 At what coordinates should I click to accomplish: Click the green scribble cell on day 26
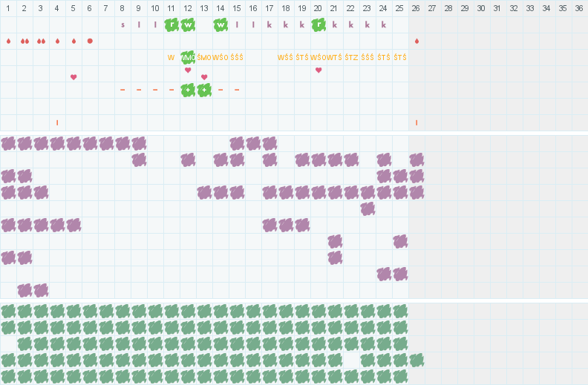pos(416,360)
